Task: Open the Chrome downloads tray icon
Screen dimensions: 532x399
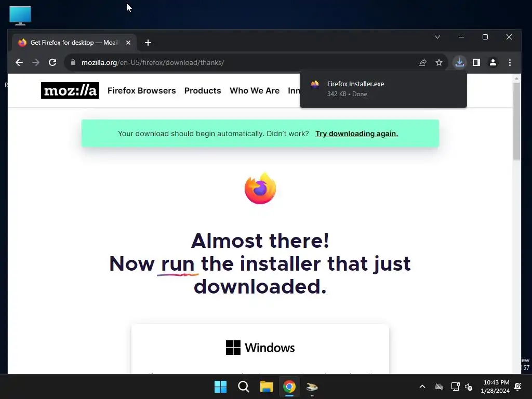Action: tap(460, 62)
